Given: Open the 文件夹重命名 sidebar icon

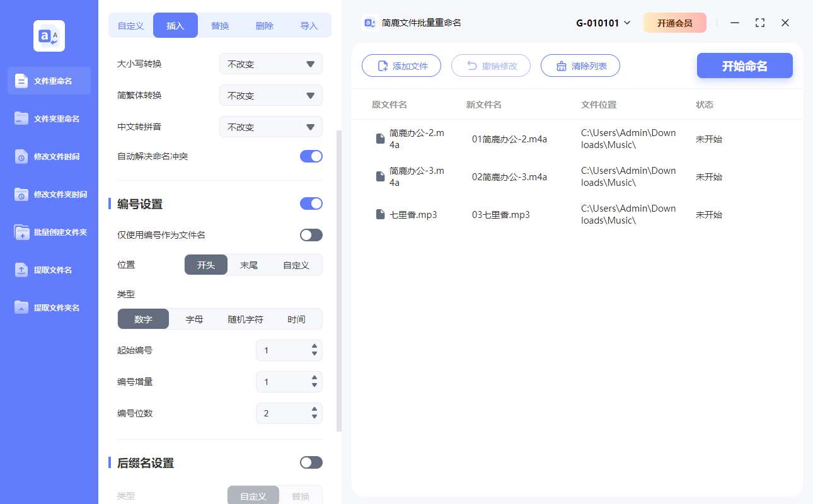Looking at the screenshot, I should [x=49, y=118].
